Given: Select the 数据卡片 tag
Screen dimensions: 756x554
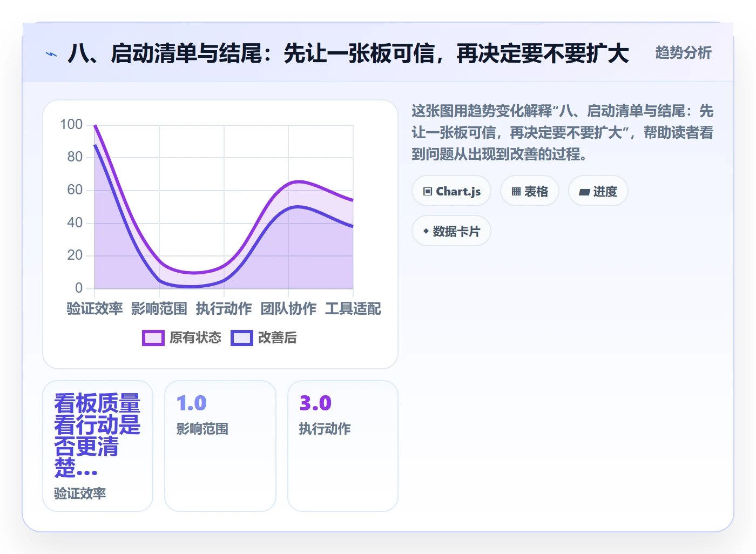Looking at the screenshot, I should [451, 231].
